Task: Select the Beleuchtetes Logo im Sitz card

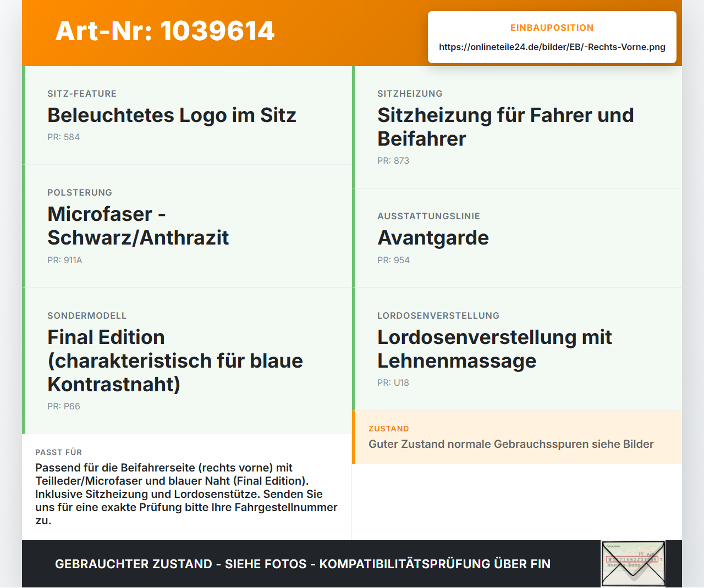Action: click(x=187, y=115)
